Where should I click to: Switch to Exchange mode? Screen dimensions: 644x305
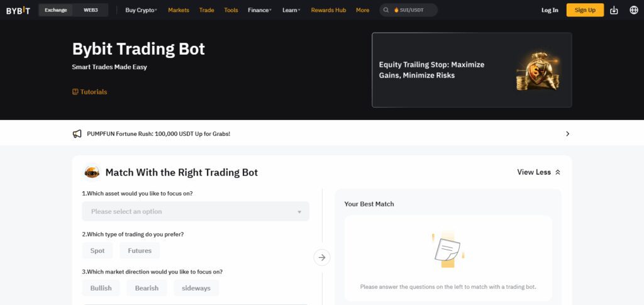tap(56, 10)
